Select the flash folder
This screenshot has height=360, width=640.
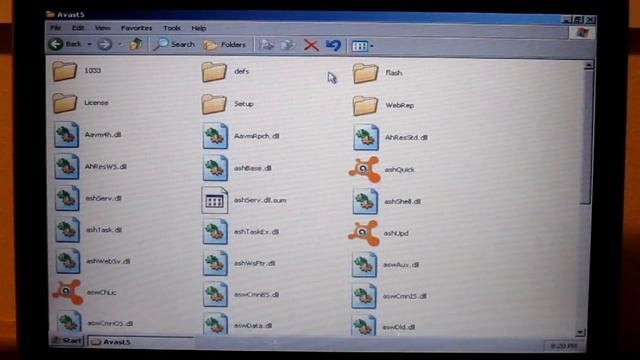(365, 73)
